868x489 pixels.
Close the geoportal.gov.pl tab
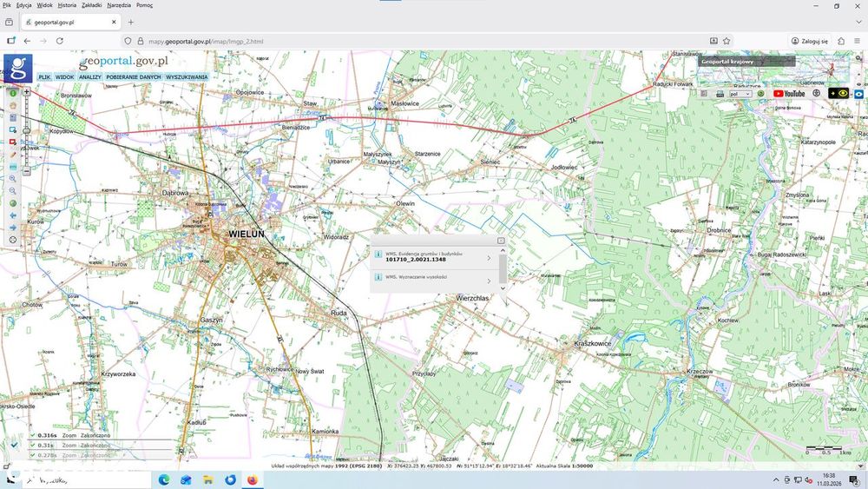(114, 23)
